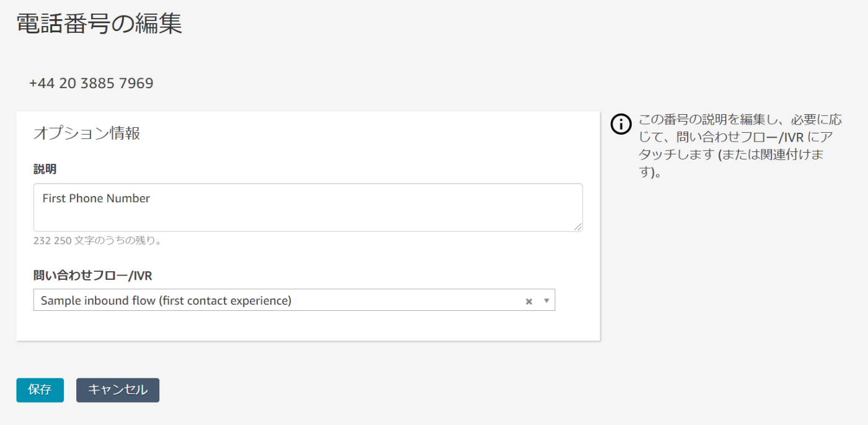
Task: Clear the selected contact flow with the x icon
Action: (x=529, y=301)
